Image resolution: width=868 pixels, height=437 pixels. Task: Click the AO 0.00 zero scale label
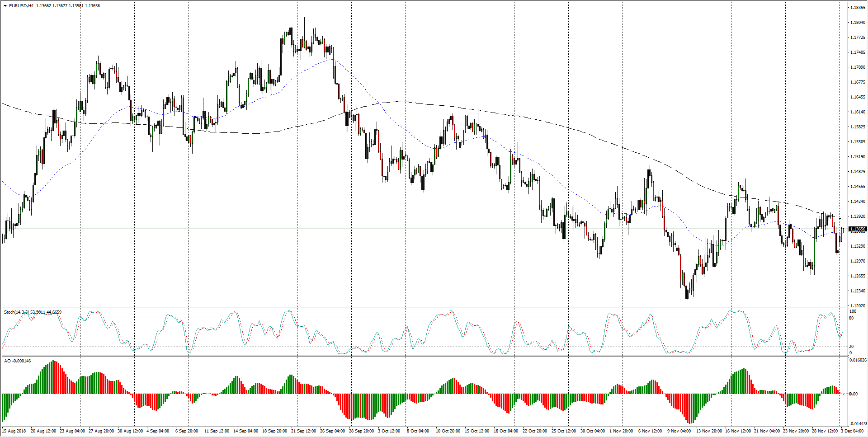pos(853,394)
